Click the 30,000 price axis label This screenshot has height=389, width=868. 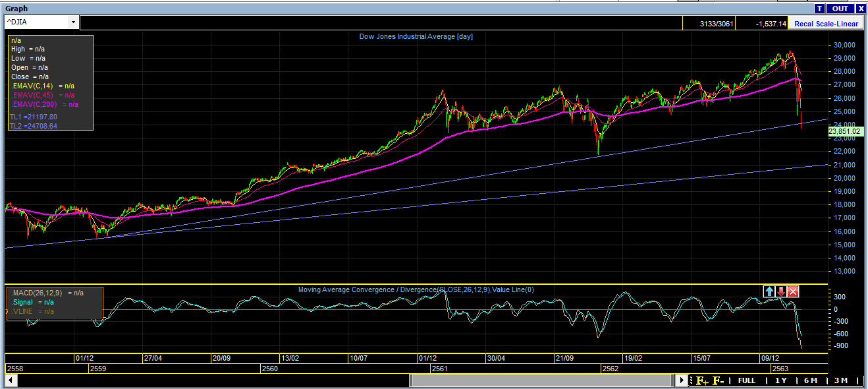(844, 45)
